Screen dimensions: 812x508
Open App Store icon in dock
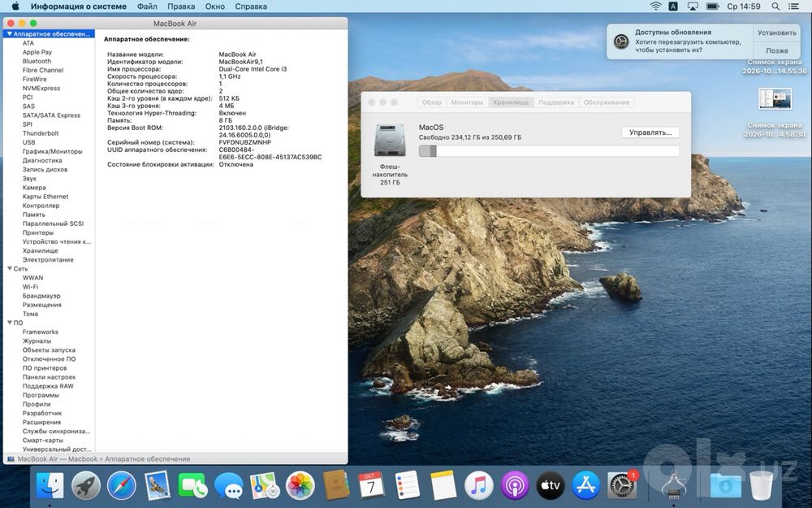pyautogui.click(x=585, y=486)
